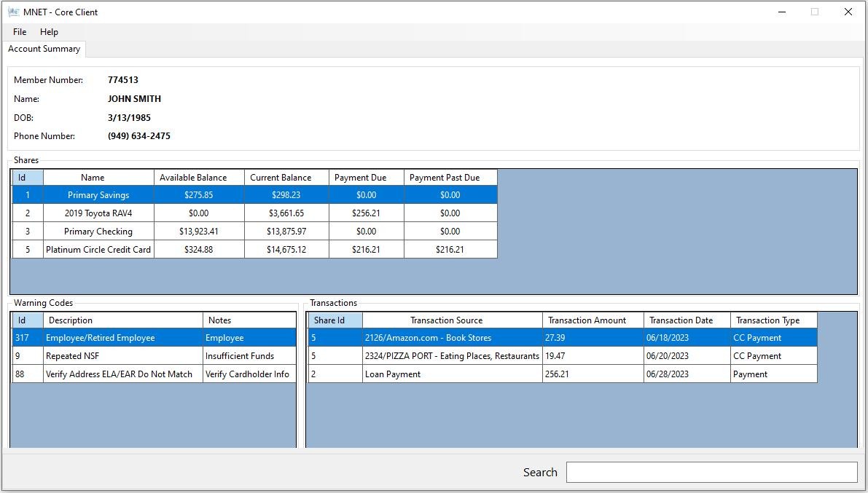Image resolution: width=868 pixels, height=493 pixels.
Task: Select the Platinum Circle Credit Card row
Action: tap(254, 250)
